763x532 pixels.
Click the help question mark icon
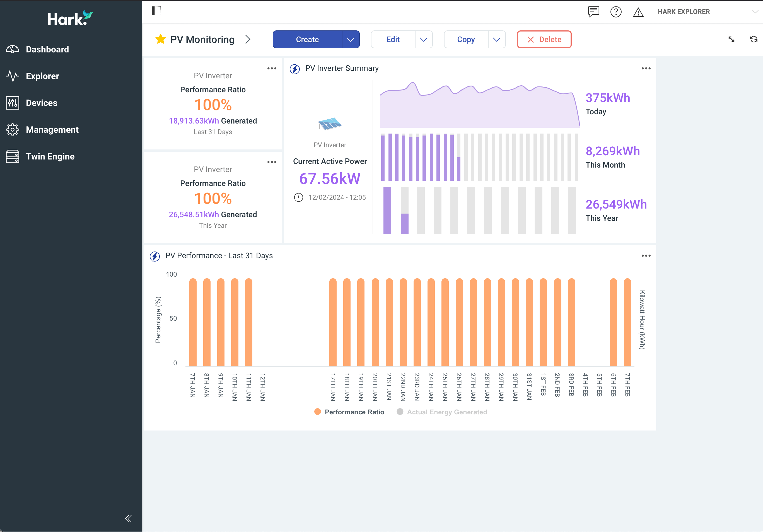tap(616, 12)
